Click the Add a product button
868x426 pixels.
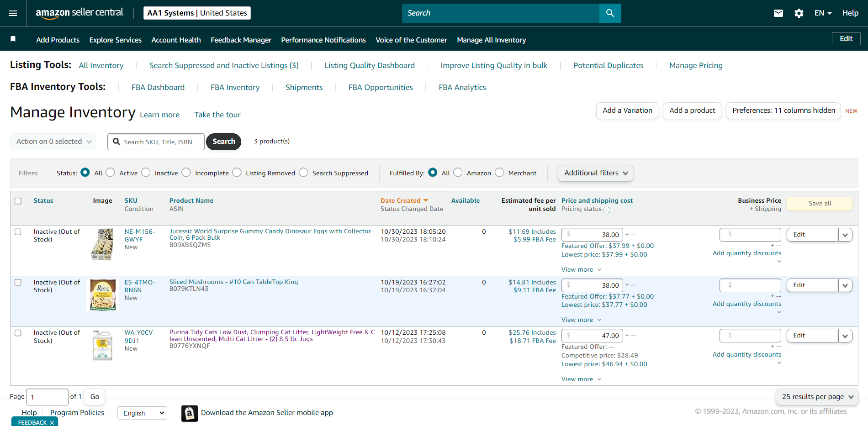coord(692,110)
